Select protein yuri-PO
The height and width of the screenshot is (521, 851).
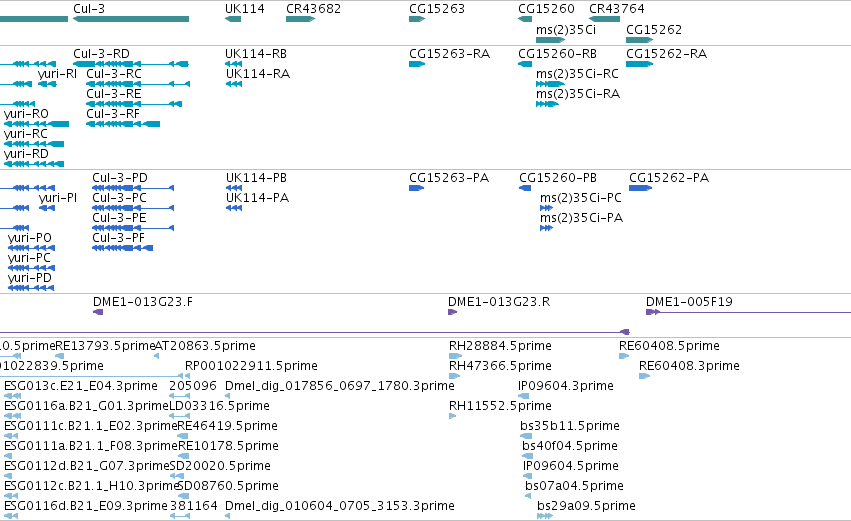click(x=30, y=238)
